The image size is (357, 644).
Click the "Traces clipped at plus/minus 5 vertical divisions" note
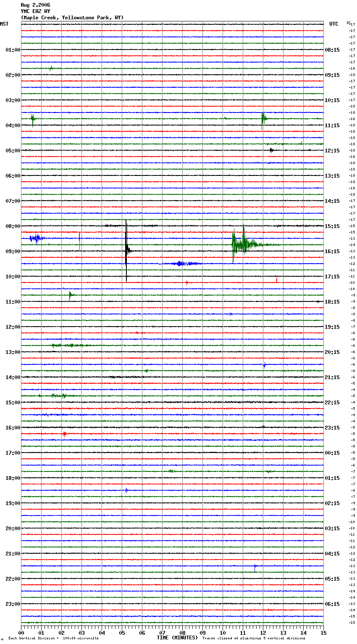coord(254,639)
